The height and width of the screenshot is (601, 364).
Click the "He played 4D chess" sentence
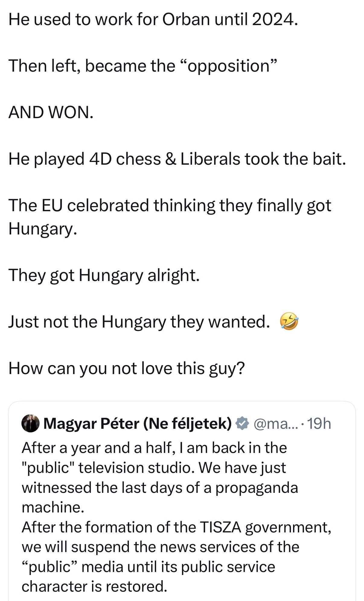coord(177,159)
